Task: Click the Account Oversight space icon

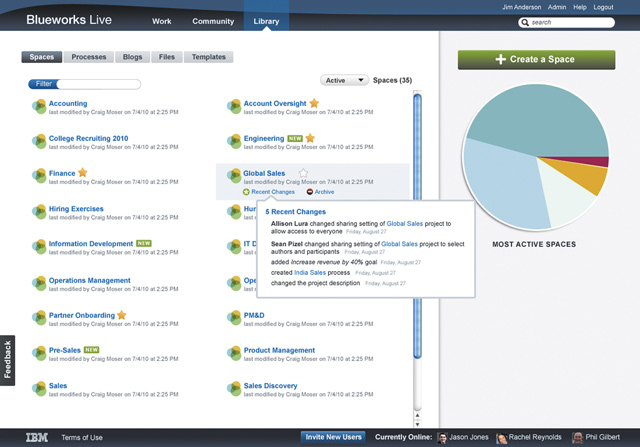Action: [x=234, y=107]
